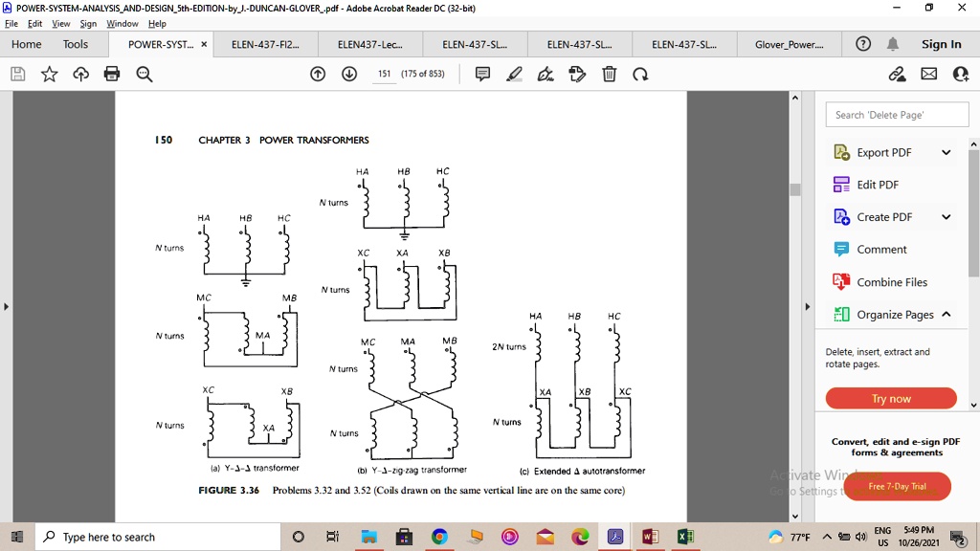980x551 pixels.
Task: Click the Try now button
Action: point(891,399)
